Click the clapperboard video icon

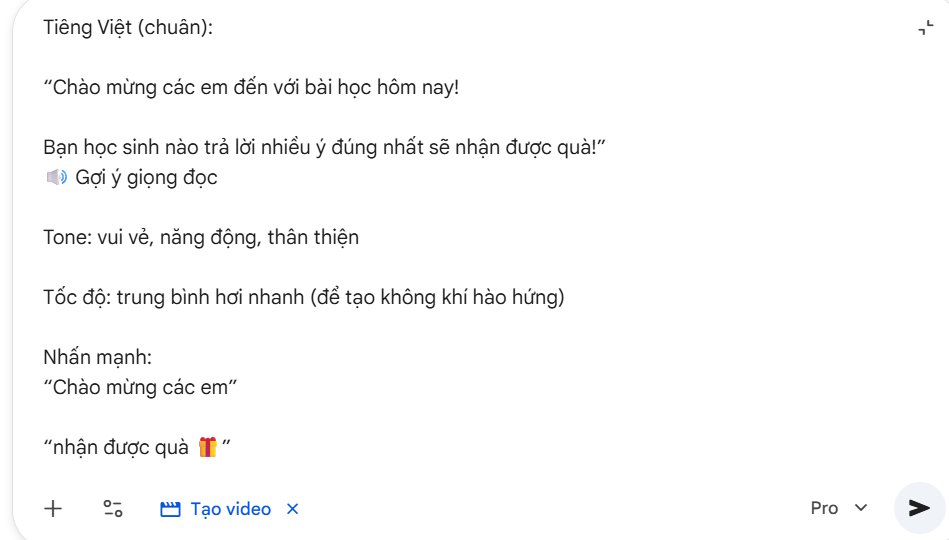[170, 509]
